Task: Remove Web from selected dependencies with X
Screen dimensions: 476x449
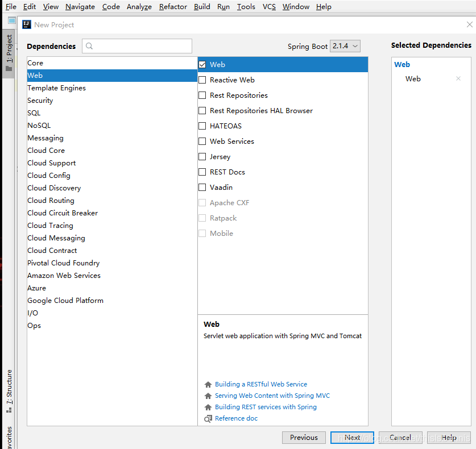Action: [x=458, y=78]
